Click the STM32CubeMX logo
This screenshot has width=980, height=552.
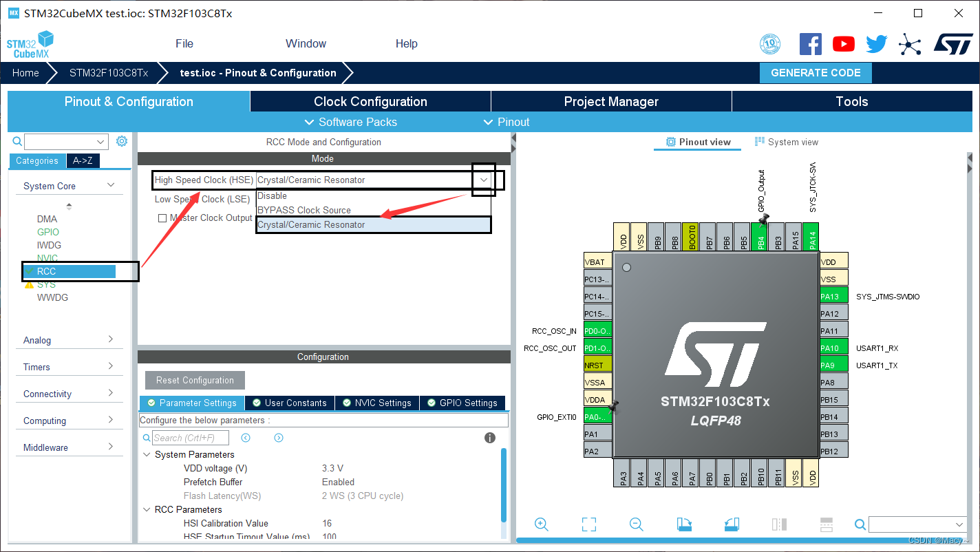coord(30,44)
